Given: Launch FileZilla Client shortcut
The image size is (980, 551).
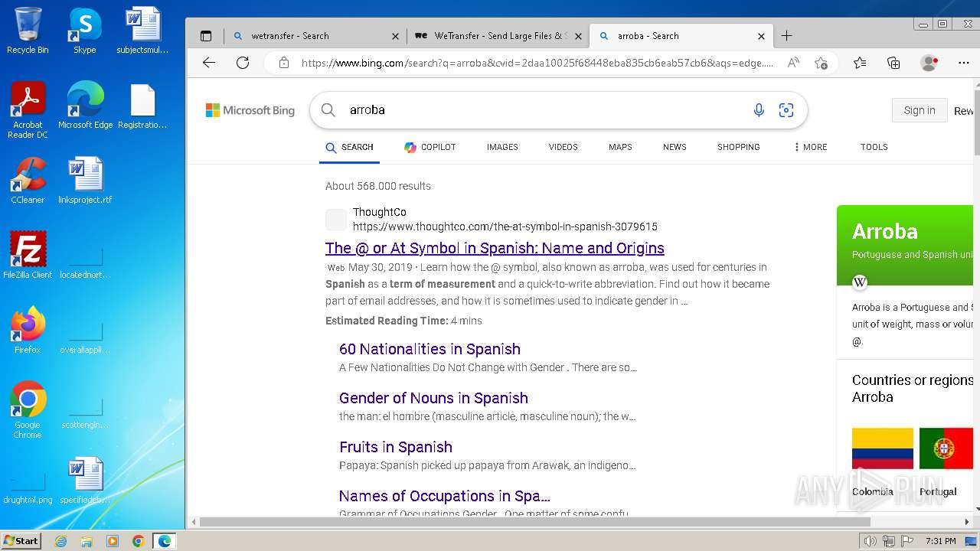Looking at the screenshot, I should click(x=28, y=256).
